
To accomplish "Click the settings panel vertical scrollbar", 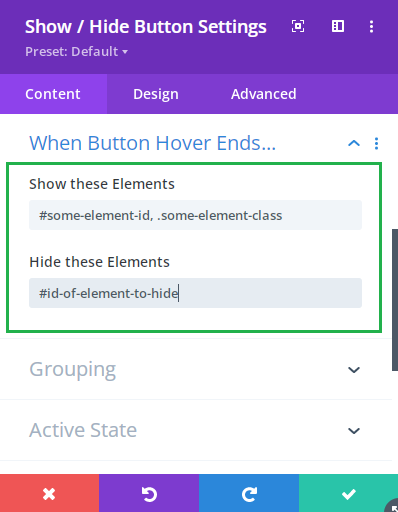I will tap(395, 300).
